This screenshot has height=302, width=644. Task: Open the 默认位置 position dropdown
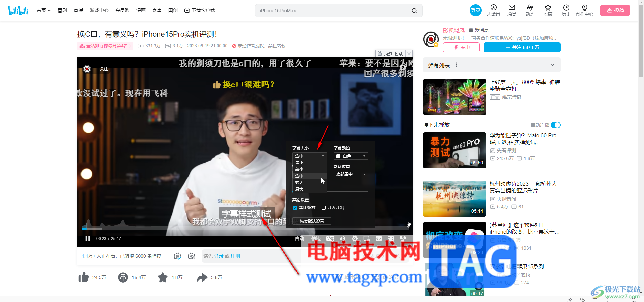[351, 174]
